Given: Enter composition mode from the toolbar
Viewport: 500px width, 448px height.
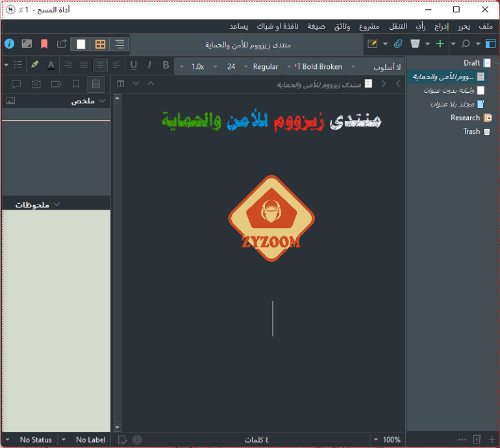Looking at the screenshot, I should [x=27, y=44].
